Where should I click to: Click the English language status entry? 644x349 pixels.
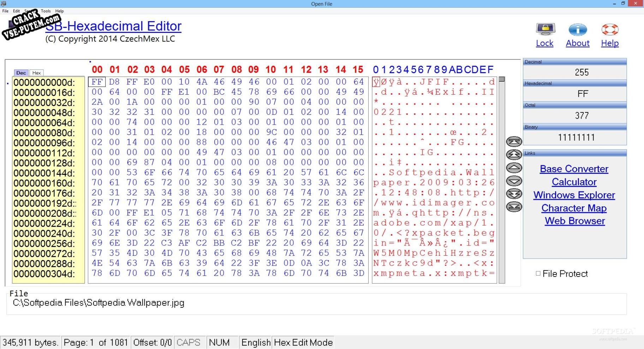(x=256, y=342)
